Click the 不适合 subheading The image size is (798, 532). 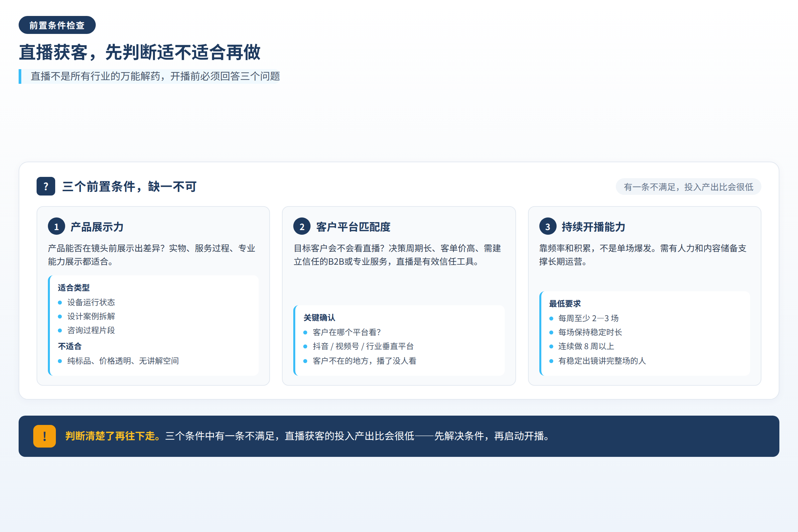click(x=70, y=346)
